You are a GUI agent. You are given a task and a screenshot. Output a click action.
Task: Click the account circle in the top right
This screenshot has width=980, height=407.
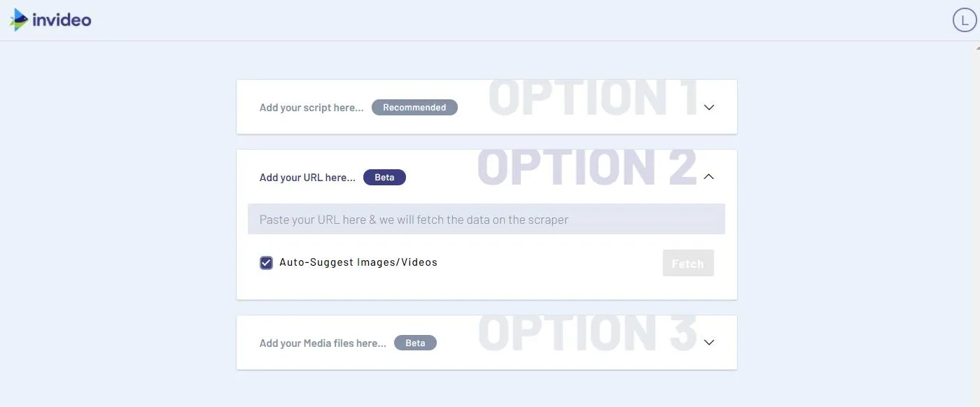point(964,19)
